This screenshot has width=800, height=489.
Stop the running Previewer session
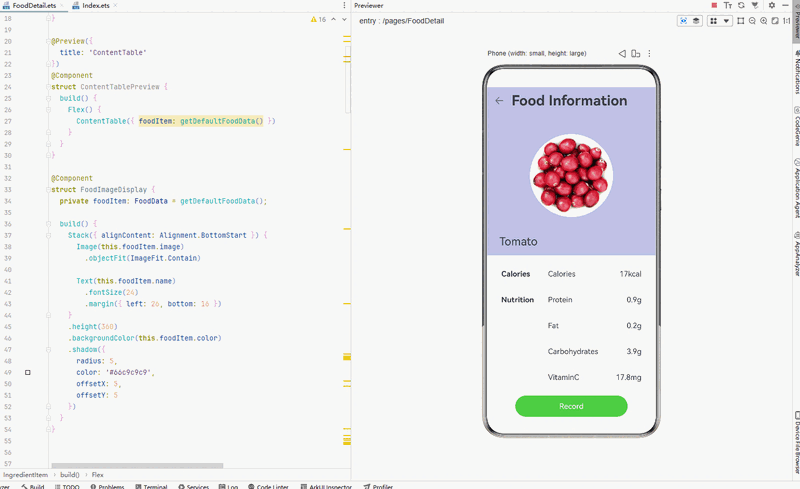point(714,6)
